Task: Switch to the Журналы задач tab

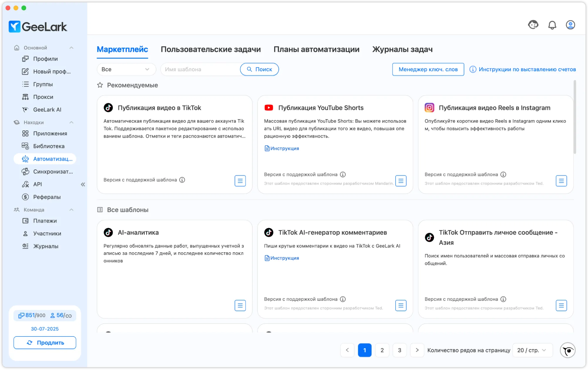Action: (x=402, y=49)
